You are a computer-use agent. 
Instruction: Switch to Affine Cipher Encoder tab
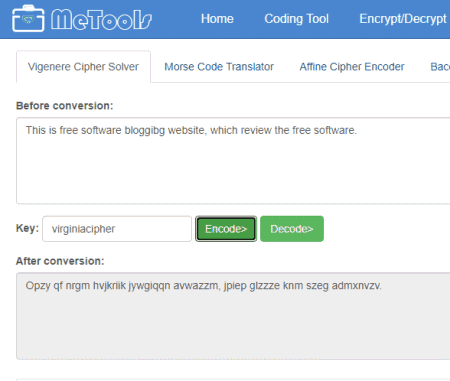[x=352, y=67]
